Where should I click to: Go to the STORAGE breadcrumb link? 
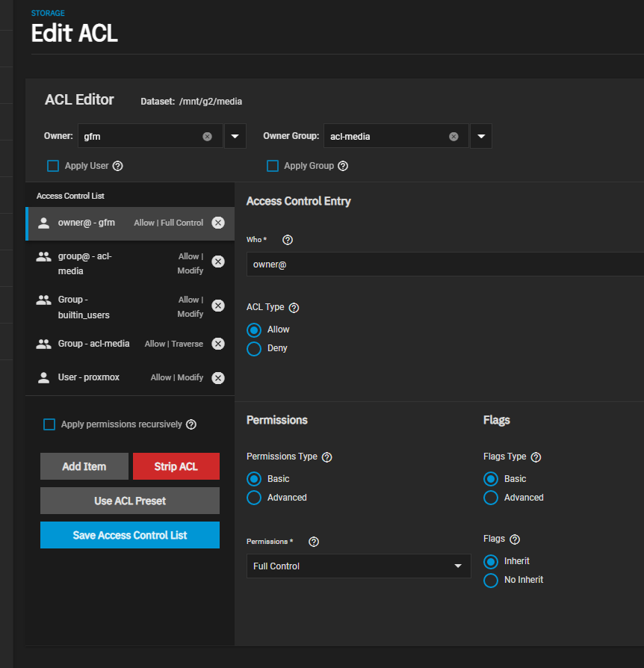48,13
